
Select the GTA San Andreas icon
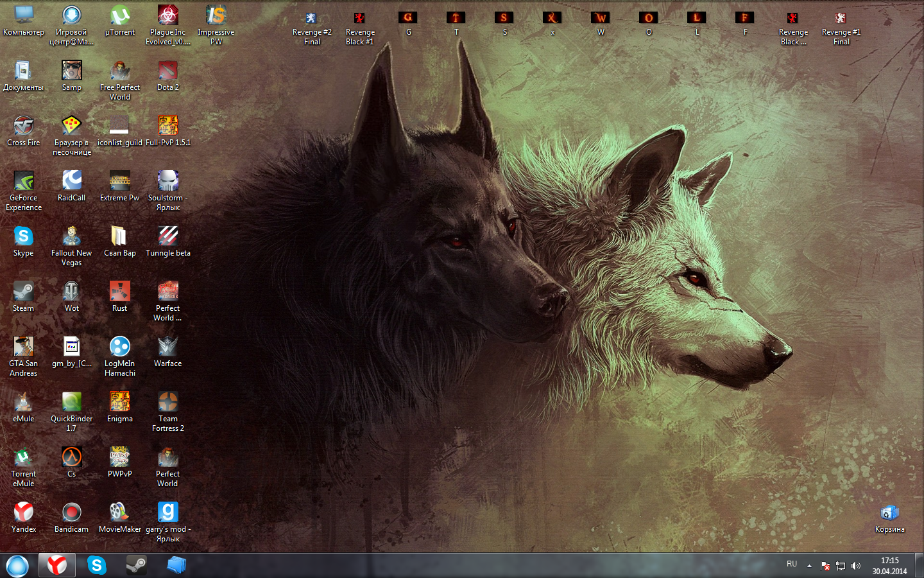coord(24,356)
